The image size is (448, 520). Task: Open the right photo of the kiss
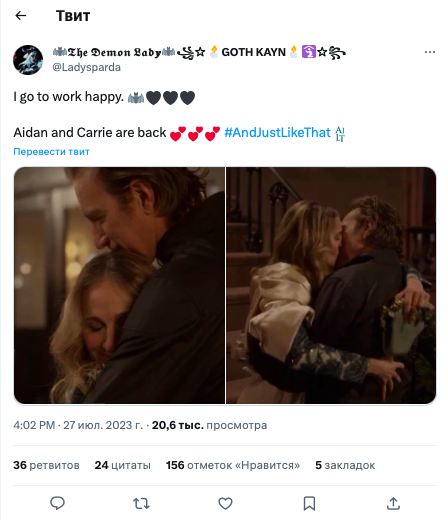(x=331, y=285)
